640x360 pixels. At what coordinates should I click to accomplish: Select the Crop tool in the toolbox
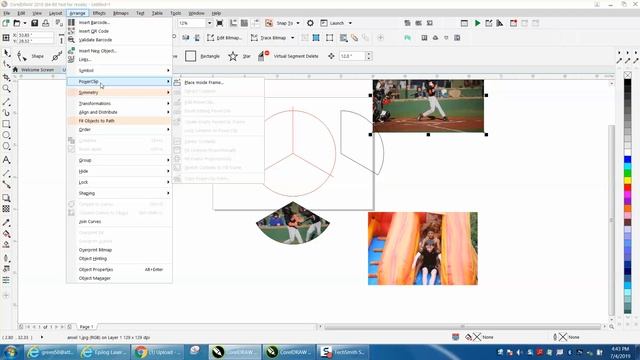point(6,77)
